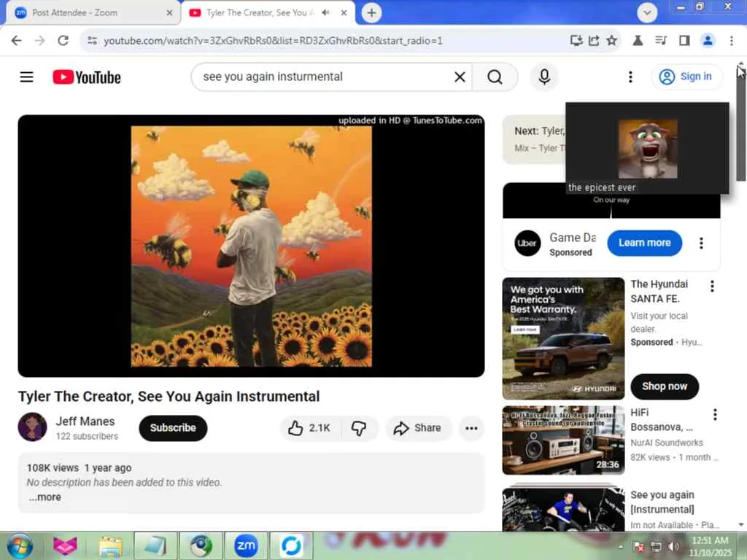This screenshot has height=560, width=747.
Task: Go forward with the browser forward arrow
Action: (x=40, y=41)
